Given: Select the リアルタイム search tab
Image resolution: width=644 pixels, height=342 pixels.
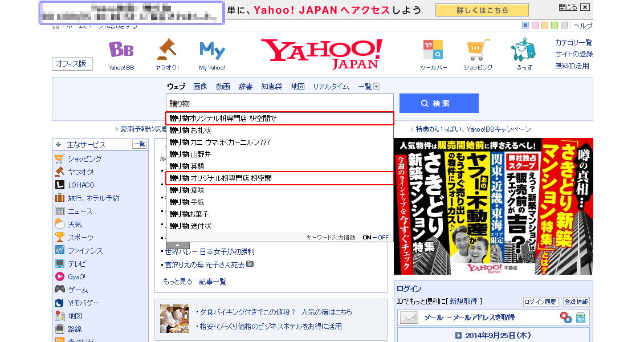Looking at the screenshot, I should pyautogui.click(x=331, y=87).
